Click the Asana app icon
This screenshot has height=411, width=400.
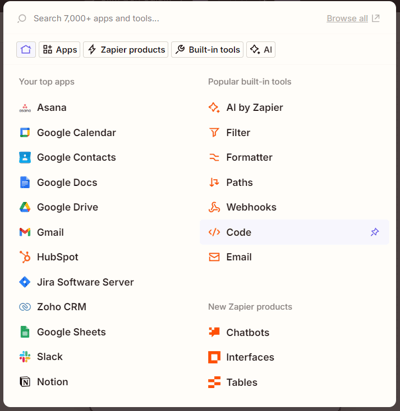point(25,108)
